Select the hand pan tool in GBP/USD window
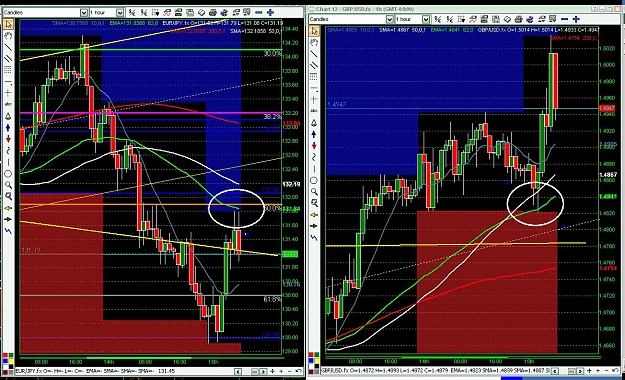625x380 pixels. (x=314, y=42)
